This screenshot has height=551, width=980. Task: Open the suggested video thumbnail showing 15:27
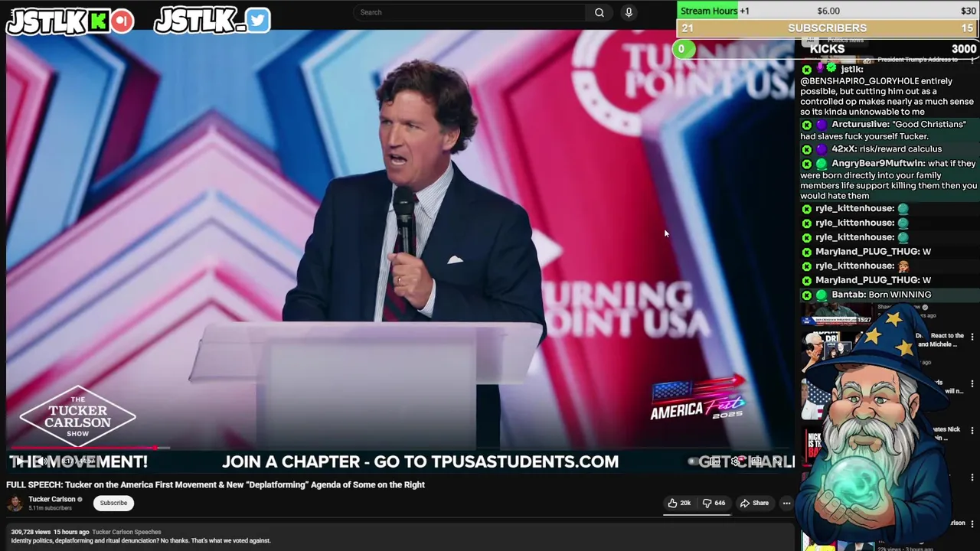[836, 315]
